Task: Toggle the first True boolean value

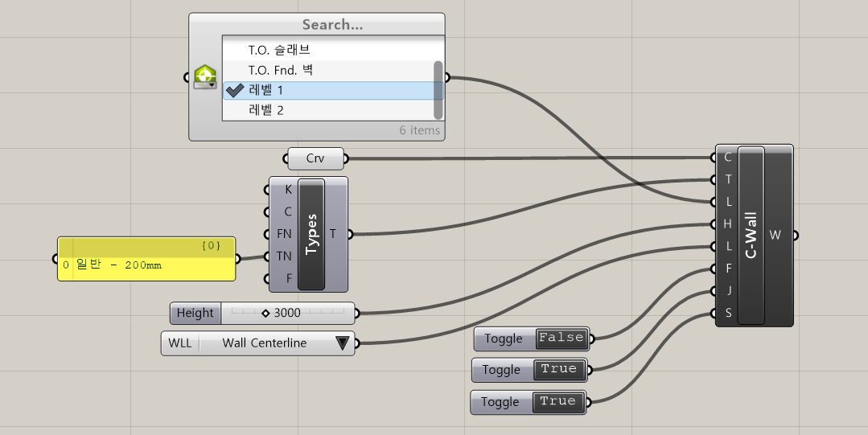Action: tap(558, 370)
